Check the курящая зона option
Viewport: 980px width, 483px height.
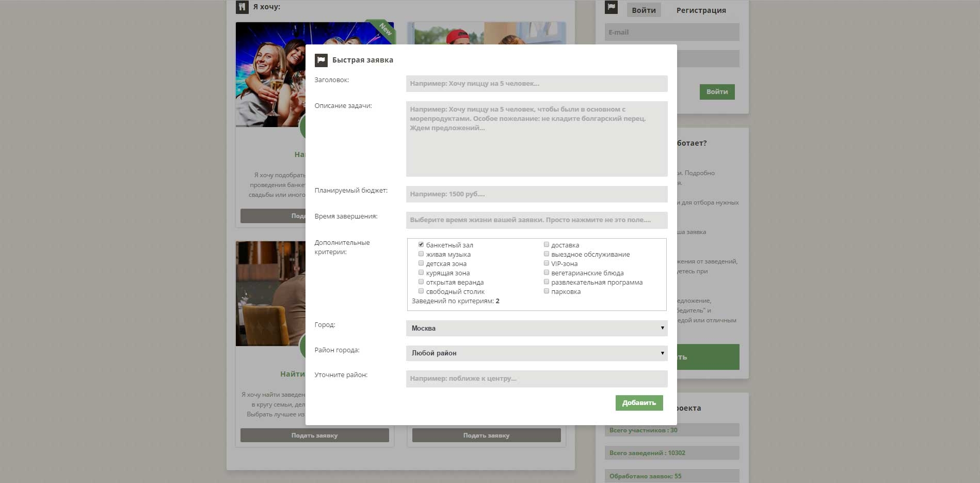click(x=421, y=273)
